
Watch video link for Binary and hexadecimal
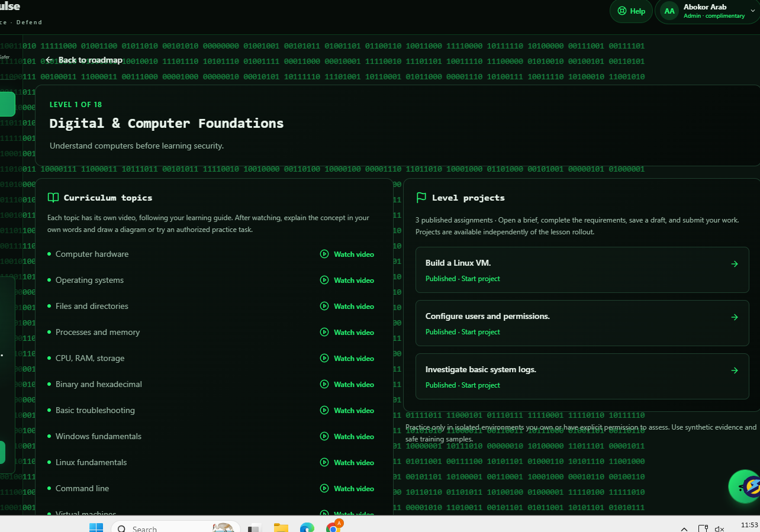[347, 385]
